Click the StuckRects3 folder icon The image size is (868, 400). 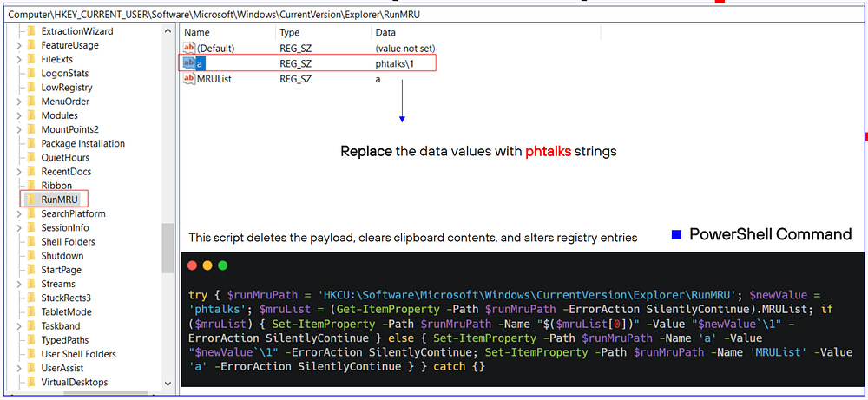point(31,298)
